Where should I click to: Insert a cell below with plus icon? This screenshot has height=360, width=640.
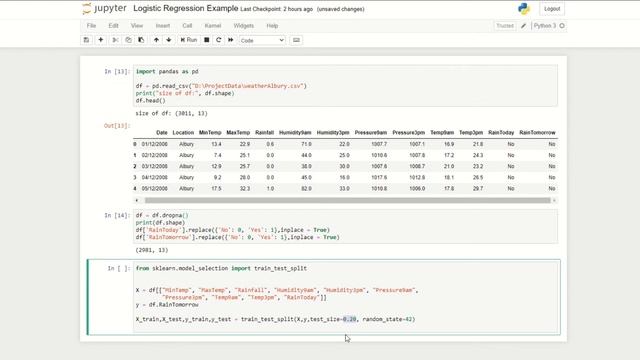tap(101, 40)
